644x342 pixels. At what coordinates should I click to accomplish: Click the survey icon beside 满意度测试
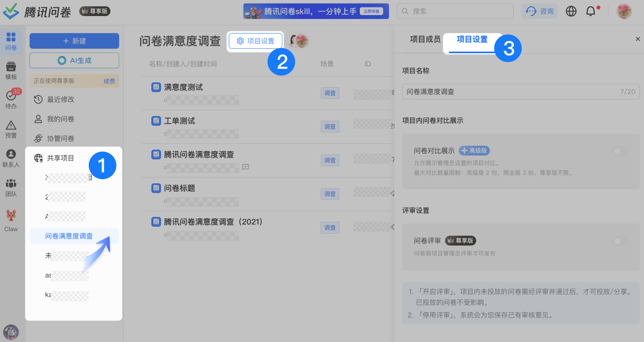[156, 87]
